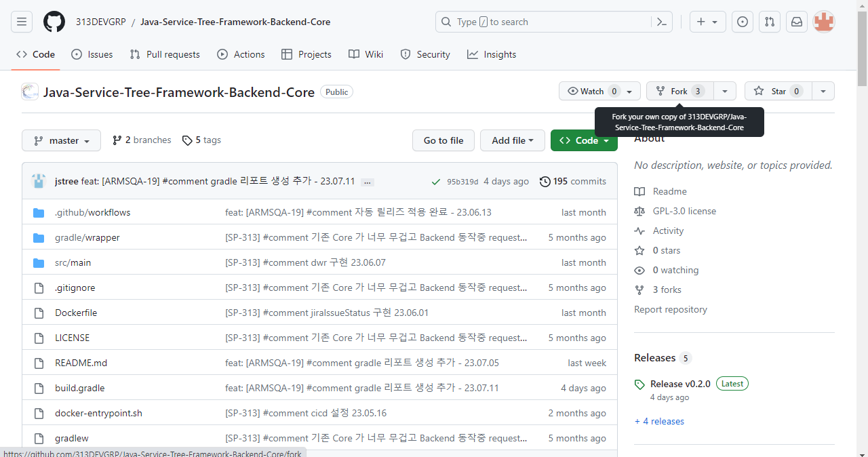This screenshot has height=457, width=868.
Task: Click the jstree committer avatar
Action: (39, 181)
